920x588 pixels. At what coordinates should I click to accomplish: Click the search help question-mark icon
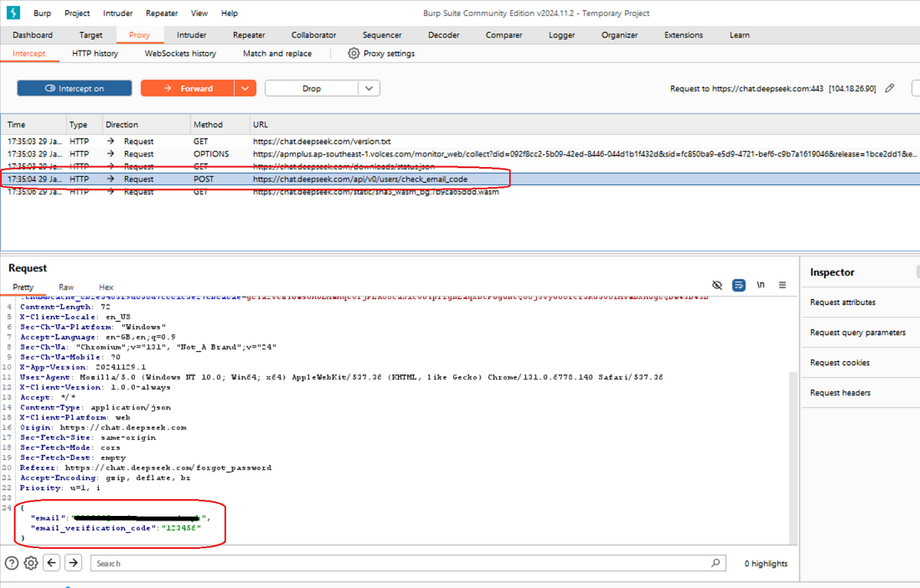[x=12, y=563]
